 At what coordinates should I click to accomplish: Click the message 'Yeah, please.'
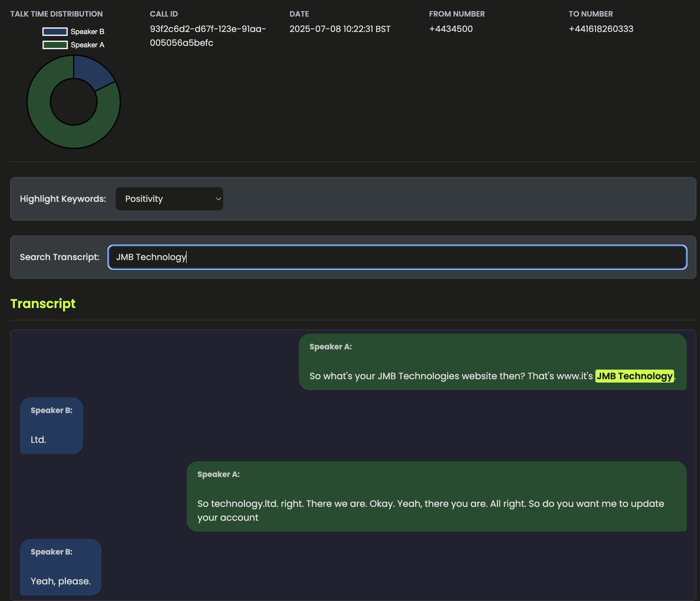[x=61, y=567]
